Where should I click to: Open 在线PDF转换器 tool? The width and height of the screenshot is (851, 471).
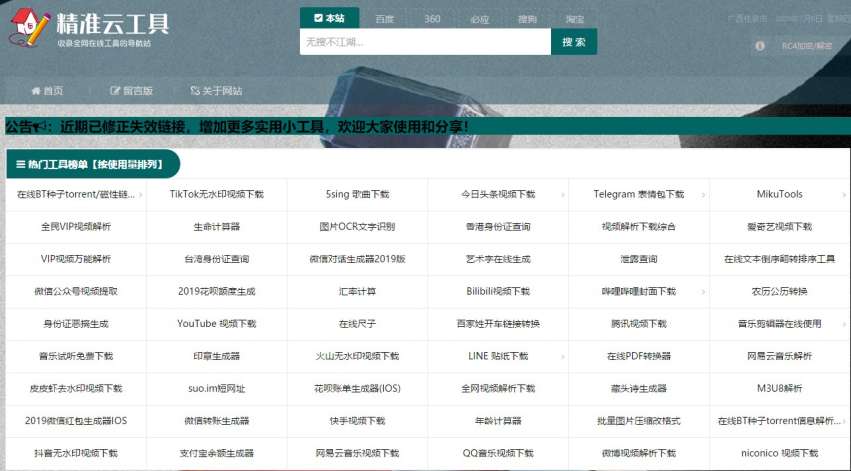tap(639, 357)
